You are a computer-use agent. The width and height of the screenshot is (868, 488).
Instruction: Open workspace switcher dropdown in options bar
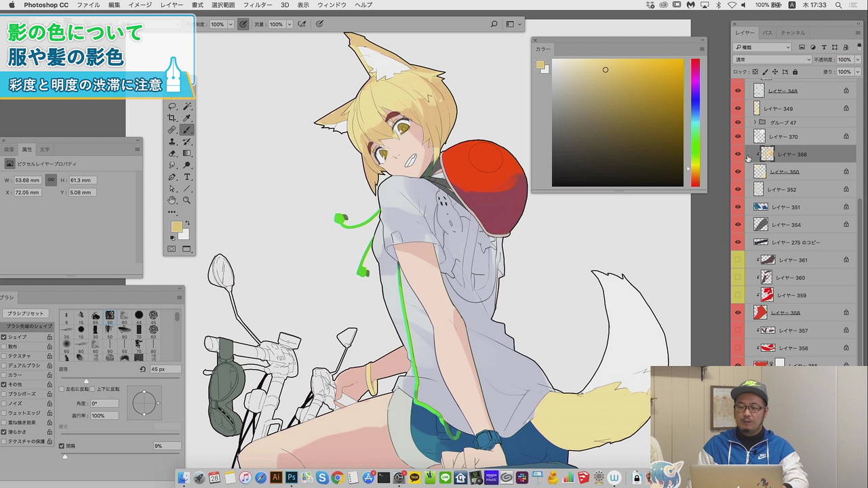513,24
